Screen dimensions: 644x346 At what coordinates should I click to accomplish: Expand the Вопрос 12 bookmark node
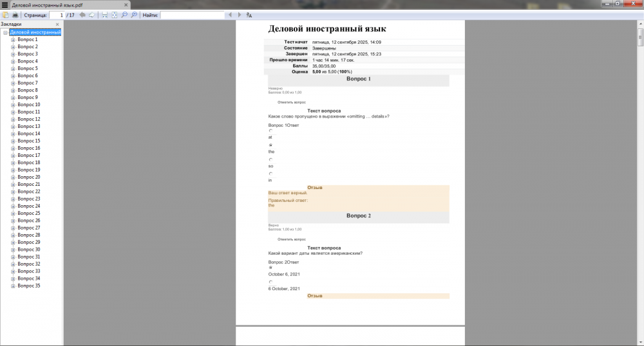tap(13, 119)
